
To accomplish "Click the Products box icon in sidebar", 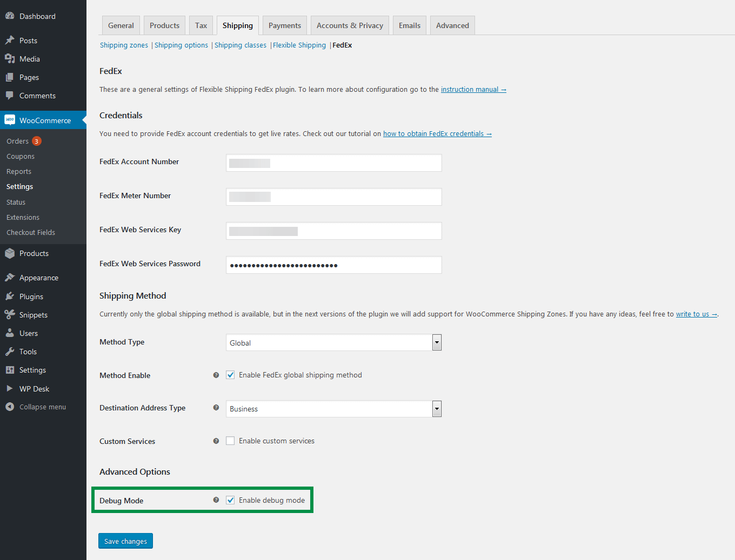I will pyautogui.click(x=10, y=253).
